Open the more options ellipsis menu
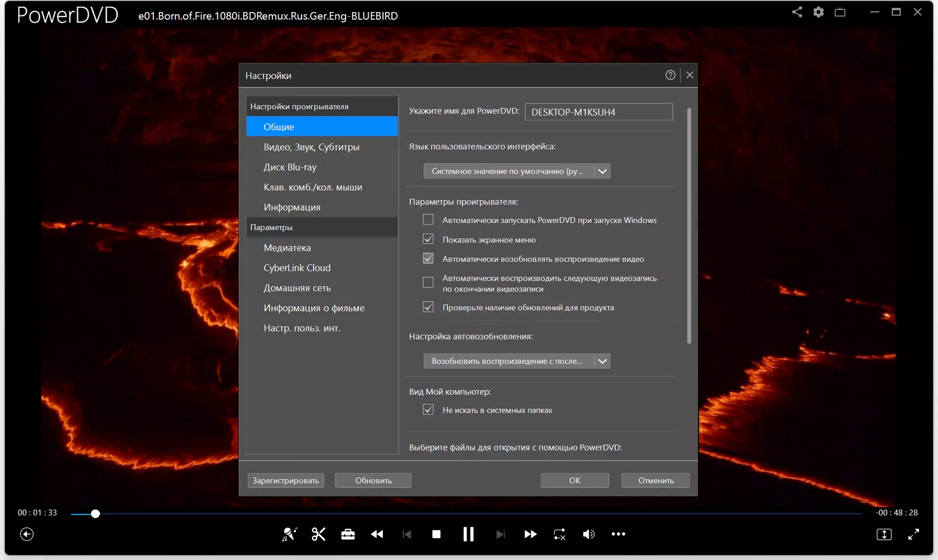Screen dimensions: 938x560 click(x=618, y=534)
